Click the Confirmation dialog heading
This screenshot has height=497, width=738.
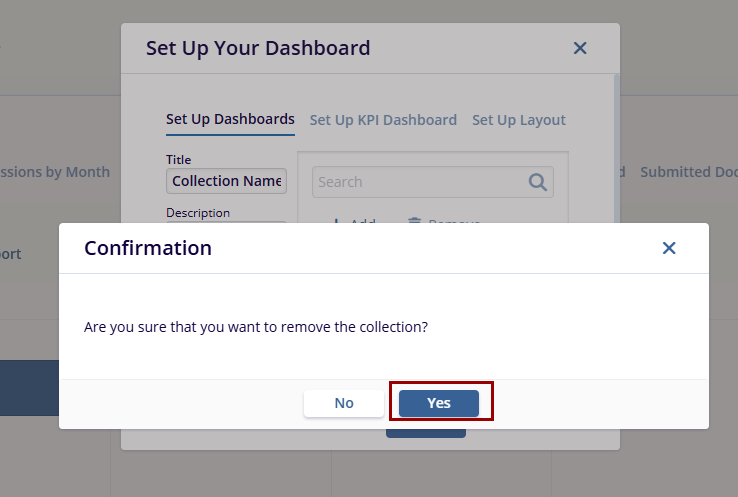148,248
